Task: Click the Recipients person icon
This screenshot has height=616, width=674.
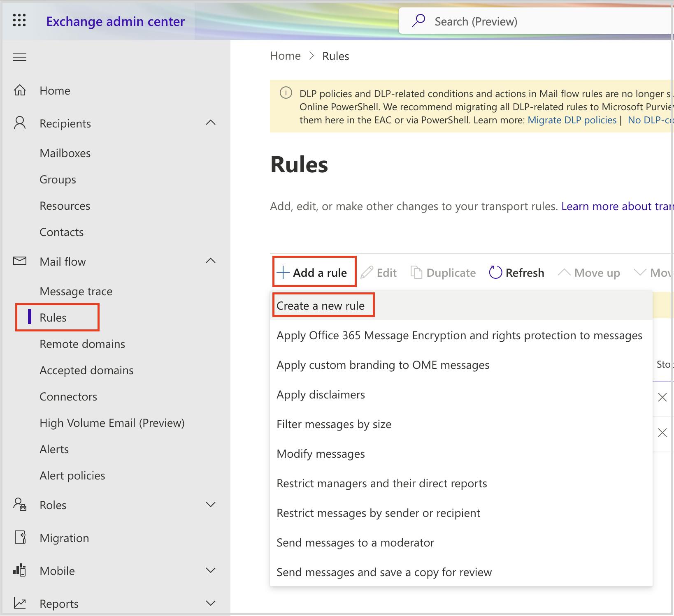Action: point(20,123)
